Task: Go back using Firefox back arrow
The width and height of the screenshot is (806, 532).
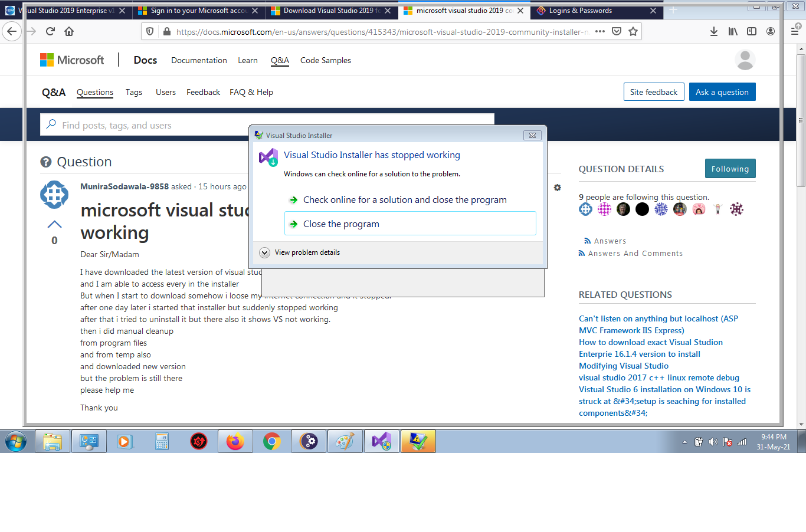Action: point(12,31)
